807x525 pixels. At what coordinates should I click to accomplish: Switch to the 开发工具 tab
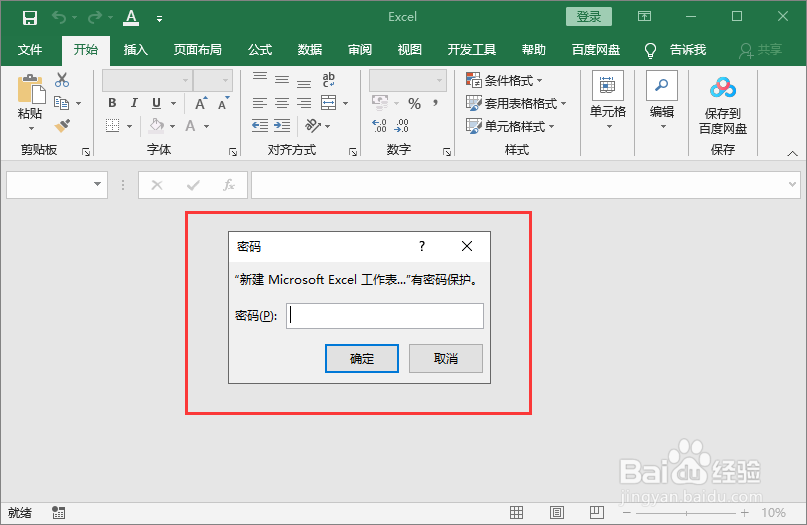click(472, 49)
